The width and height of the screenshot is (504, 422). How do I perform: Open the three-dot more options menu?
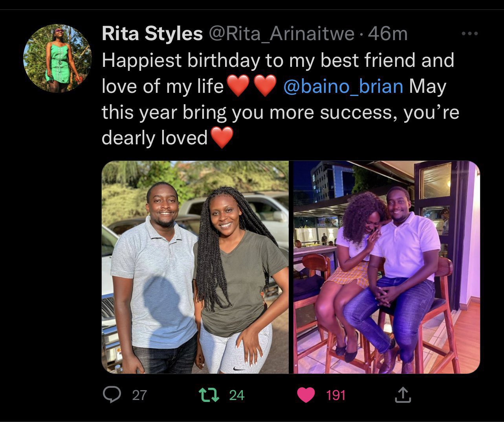pyautogui.click(x=469, y=34)
